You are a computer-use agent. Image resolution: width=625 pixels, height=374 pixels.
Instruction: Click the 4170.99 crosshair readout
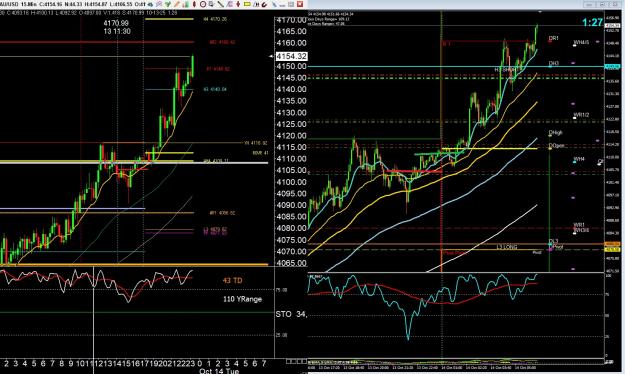[116, 24]
